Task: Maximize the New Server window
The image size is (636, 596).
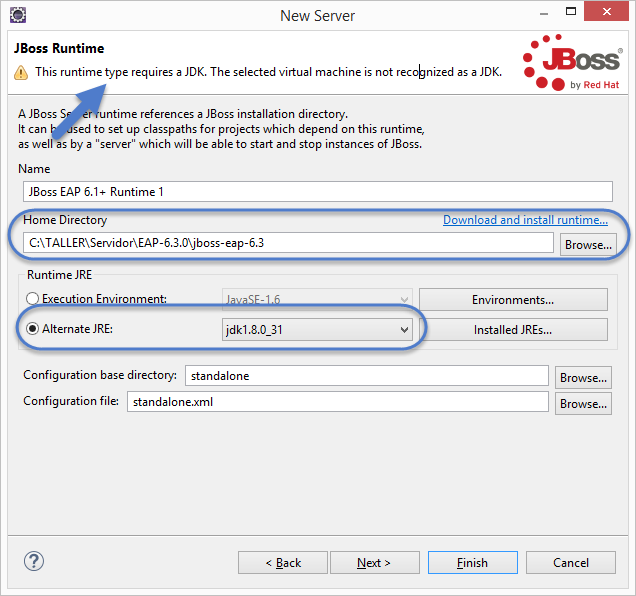Action: click(x=571, y=12)
